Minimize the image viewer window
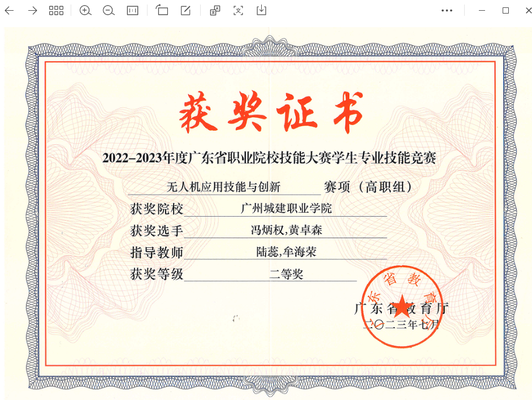This screenshot has height=400, width=532. [x=482, y=10]
